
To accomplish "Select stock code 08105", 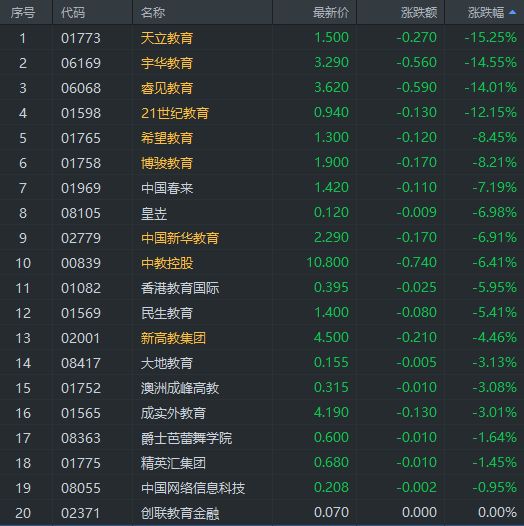I will click(81, 213).
